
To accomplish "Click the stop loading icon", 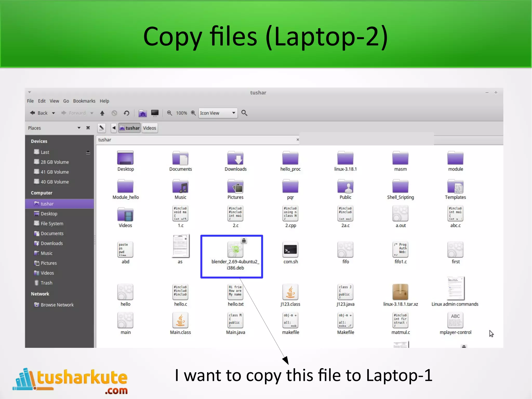I will click(114, 113).
